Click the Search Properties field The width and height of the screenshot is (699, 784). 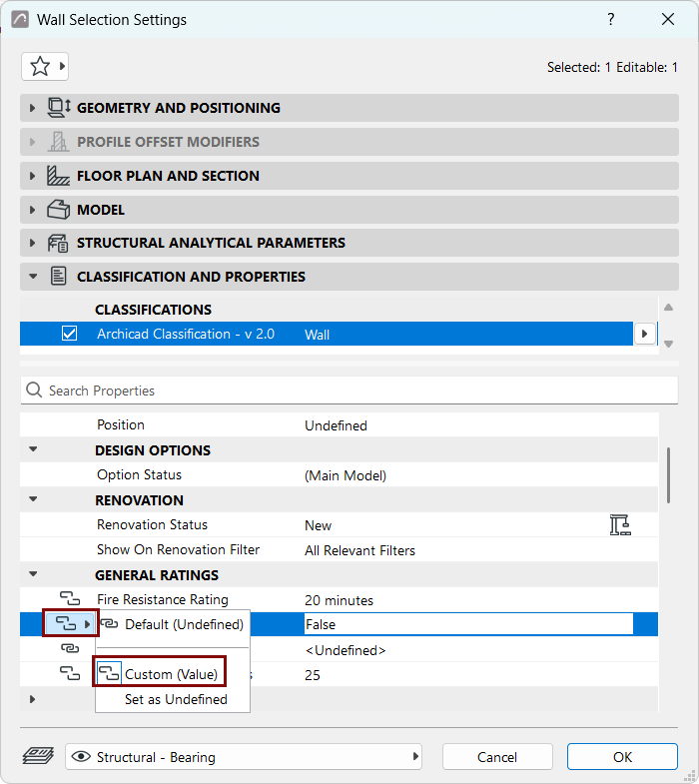coord(349,390)
